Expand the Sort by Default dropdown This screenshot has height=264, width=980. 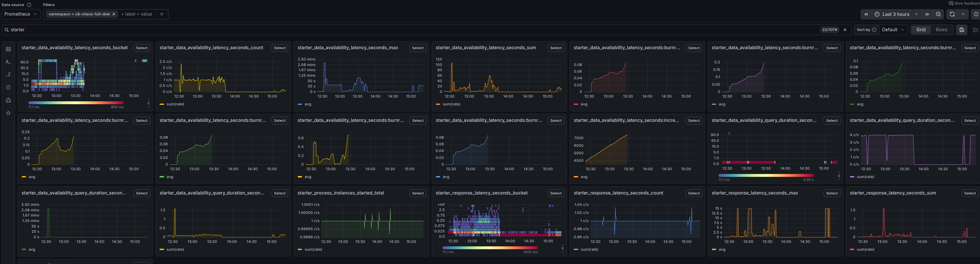click(x=892, y=30)
